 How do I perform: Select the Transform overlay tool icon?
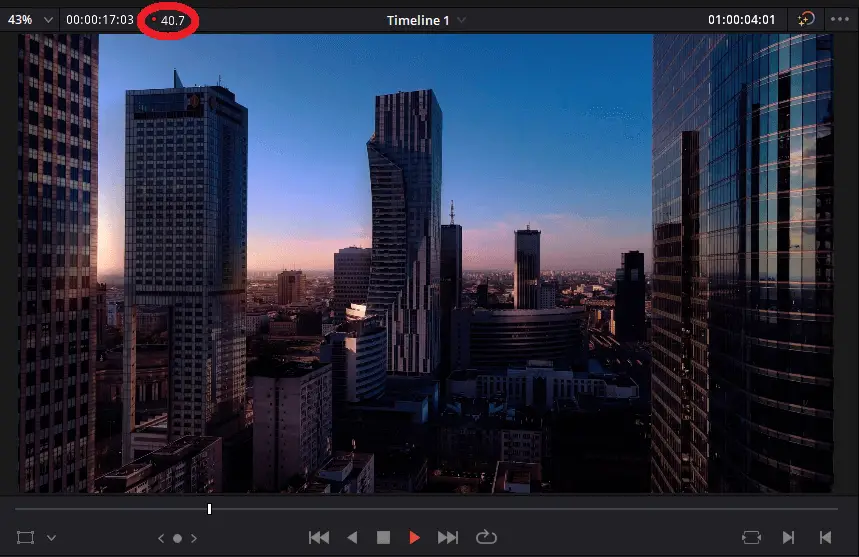click(25, 538)
